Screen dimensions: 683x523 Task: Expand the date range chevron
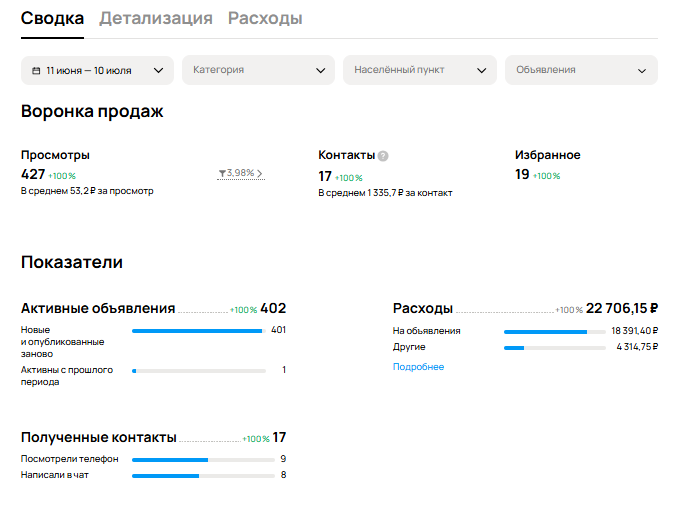(x=159, y=71)
